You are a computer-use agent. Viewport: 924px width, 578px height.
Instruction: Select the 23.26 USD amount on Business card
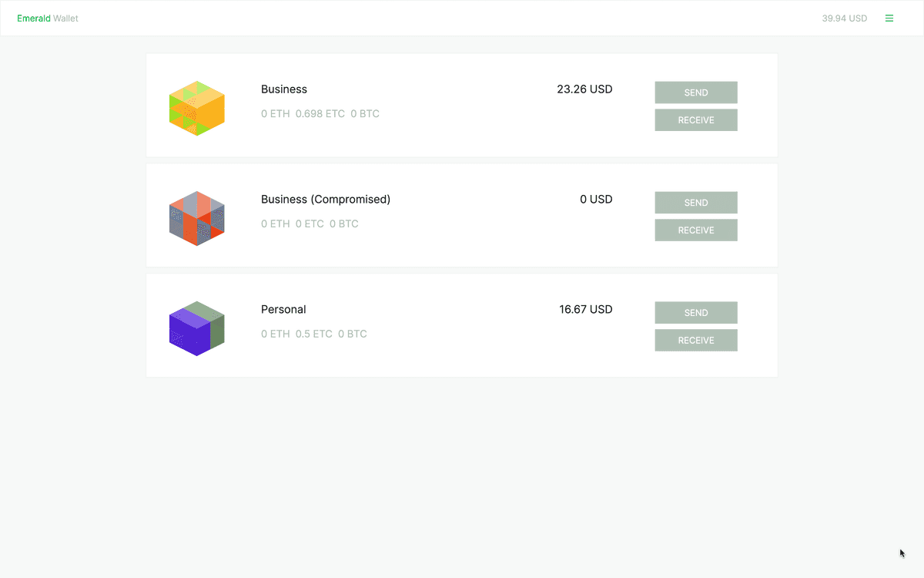584,89
